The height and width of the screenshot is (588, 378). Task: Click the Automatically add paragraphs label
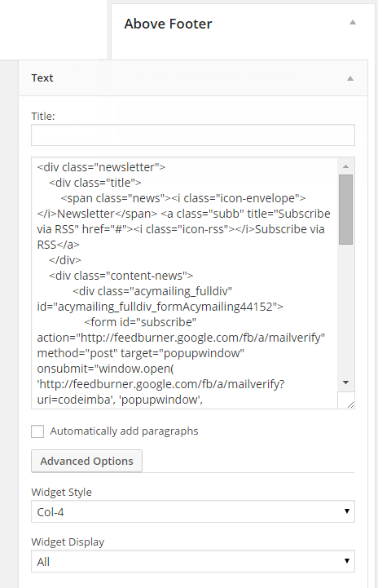(x=124, y=431)
